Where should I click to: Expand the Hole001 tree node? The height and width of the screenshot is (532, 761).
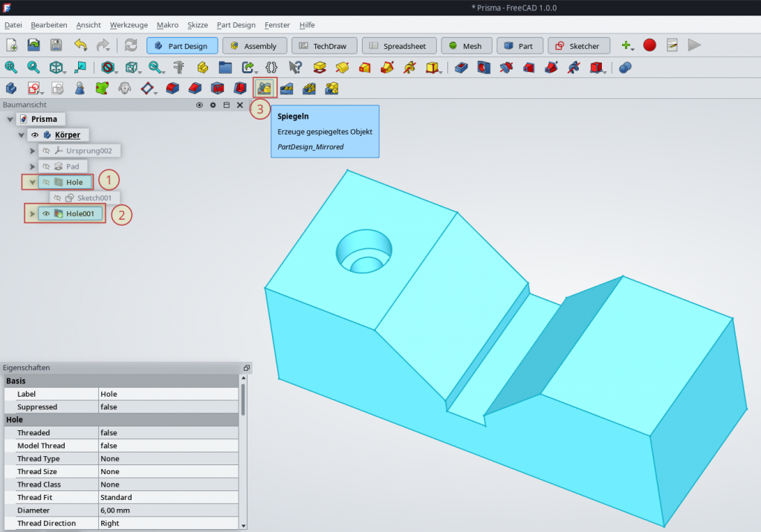point(32,214)
